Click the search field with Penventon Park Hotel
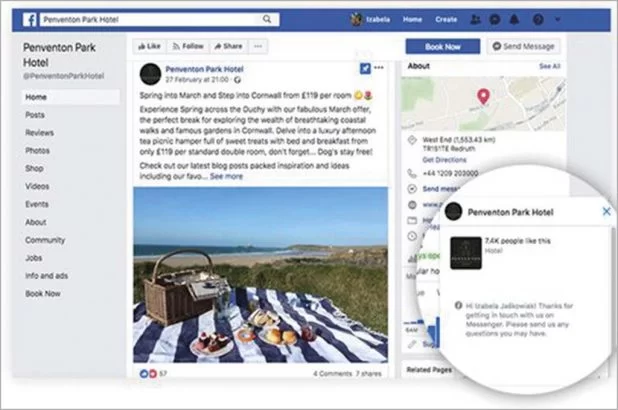 click(x=160, y=19)
